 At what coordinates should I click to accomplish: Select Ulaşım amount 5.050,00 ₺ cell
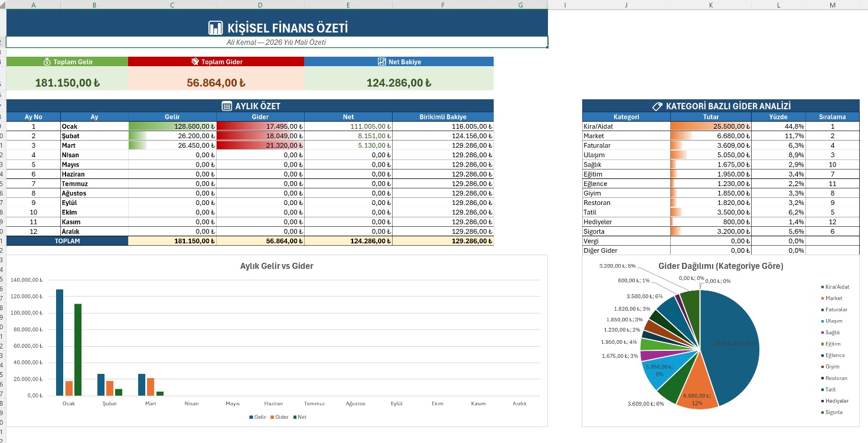click(711, 155)
